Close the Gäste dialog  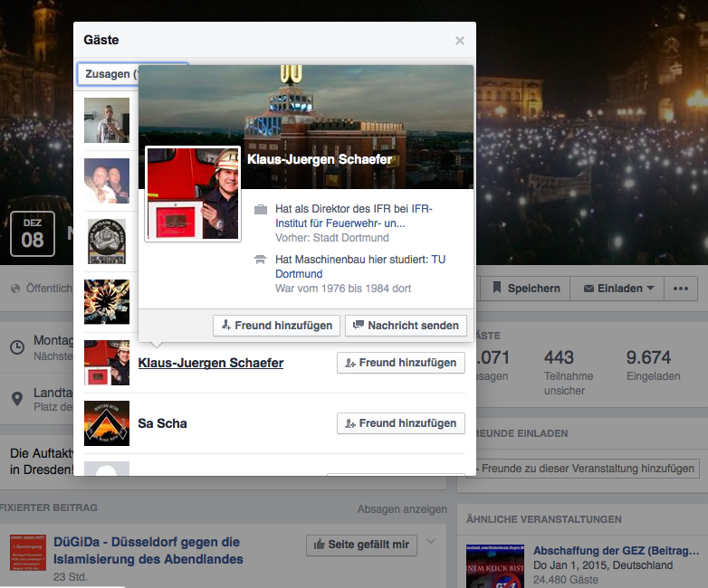tap(460, 41)
